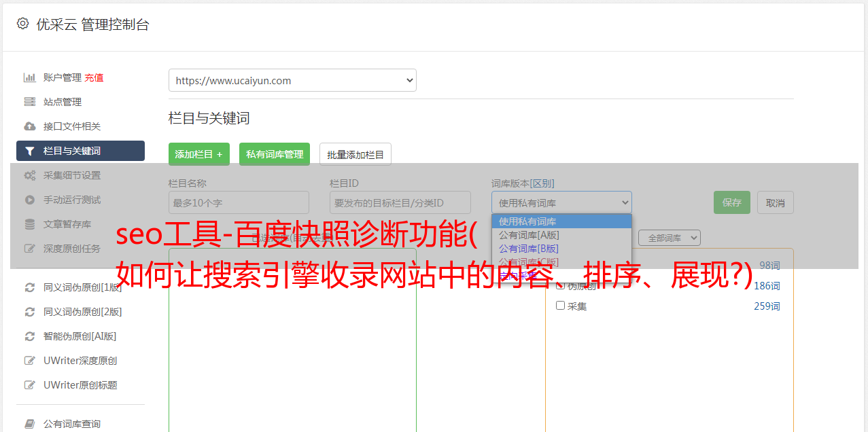Click the 取消 button

pos(776,202)
